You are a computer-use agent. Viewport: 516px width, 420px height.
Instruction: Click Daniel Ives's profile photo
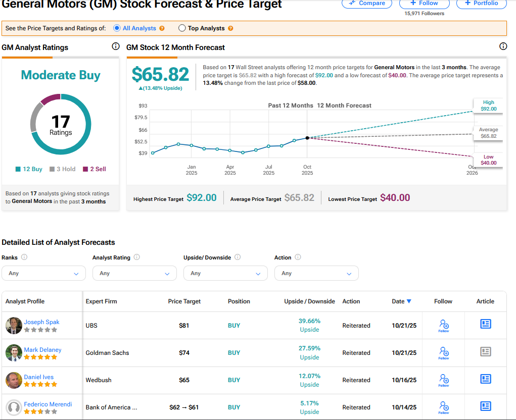(14, 380)
